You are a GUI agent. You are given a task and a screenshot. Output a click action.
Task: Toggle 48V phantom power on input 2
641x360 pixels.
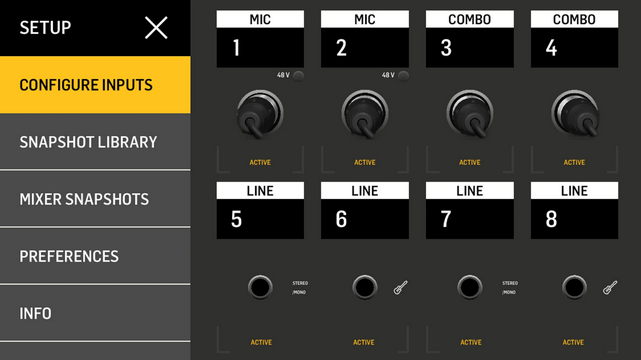pos(403,76)
